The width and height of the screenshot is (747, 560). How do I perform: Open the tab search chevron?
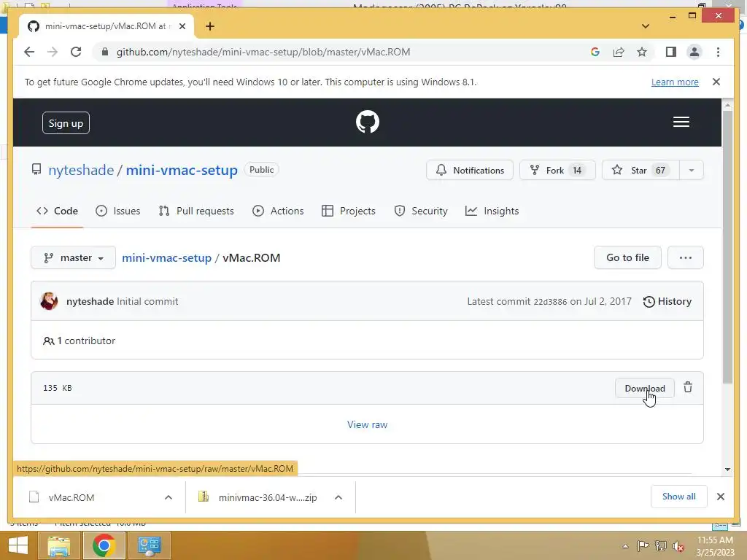click(645, 26)
